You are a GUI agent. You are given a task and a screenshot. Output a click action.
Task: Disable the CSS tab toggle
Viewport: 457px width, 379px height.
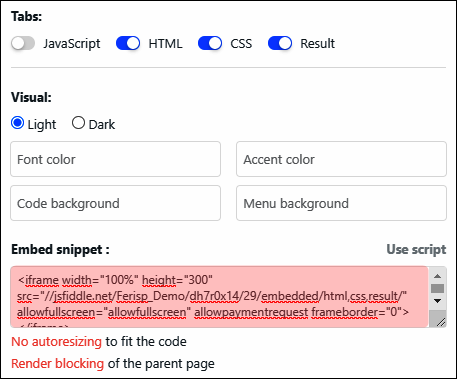210,43
